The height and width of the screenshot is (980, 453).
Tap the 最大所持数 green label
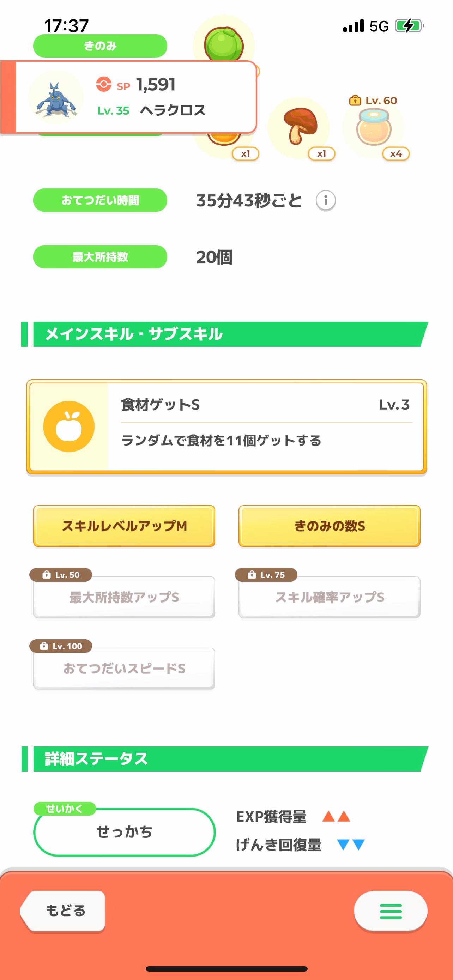point(100,257)
